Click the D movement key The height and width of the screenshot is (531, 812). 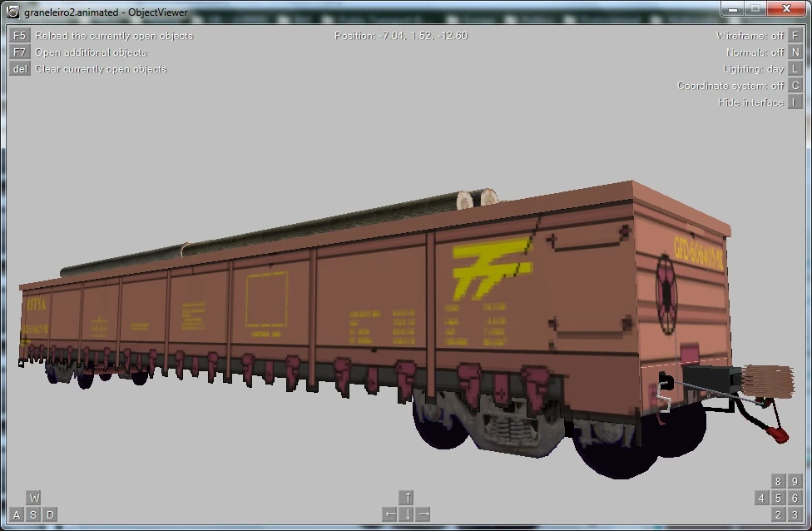[50, 514]
